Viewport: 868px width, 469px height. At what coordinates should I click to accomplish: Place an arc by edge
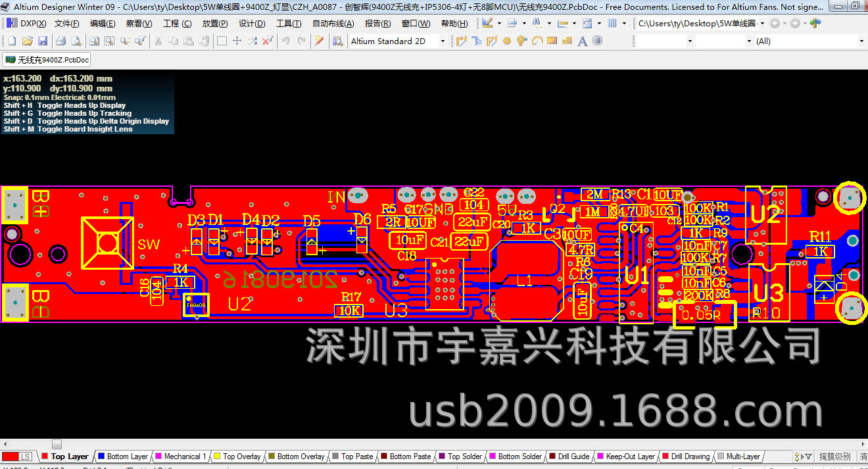pyautogui.click(x=537, y=41)
